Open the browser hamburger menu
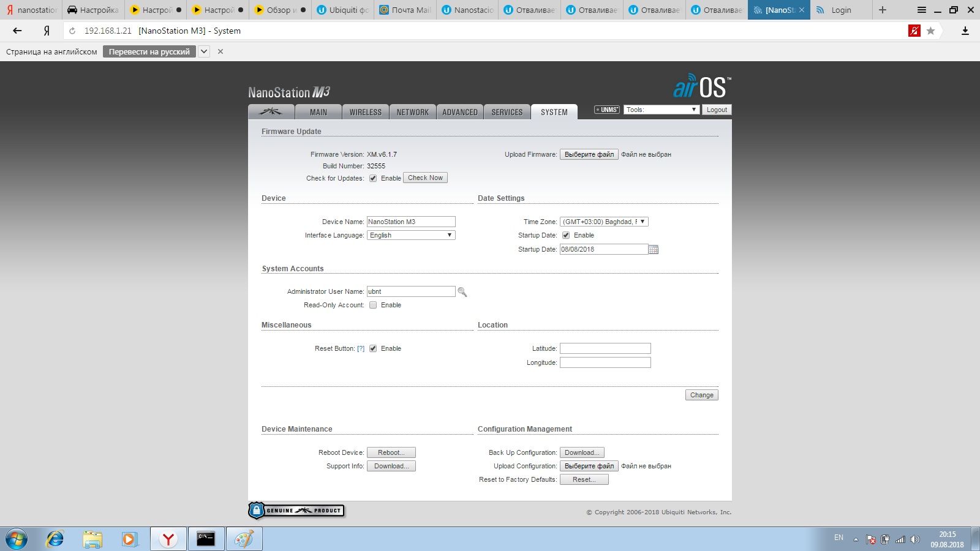980x551 pixels. 921,10
